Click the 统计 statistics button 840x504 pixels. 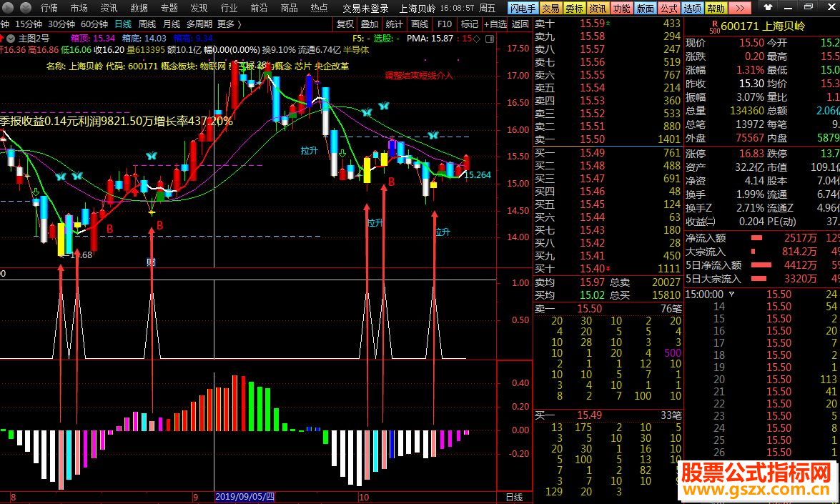(x=394, y=24)
